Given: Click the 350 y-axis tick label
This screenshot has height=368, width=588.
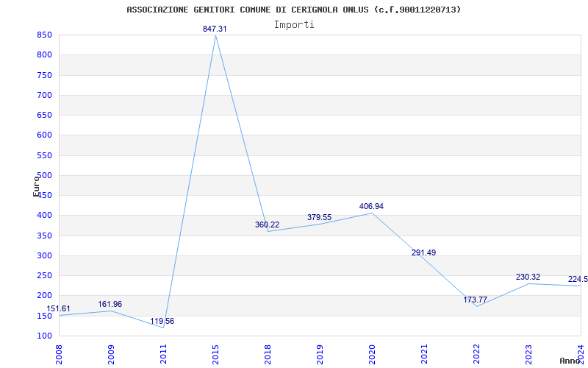Looking at the screenshot, I should pos(44,236).
